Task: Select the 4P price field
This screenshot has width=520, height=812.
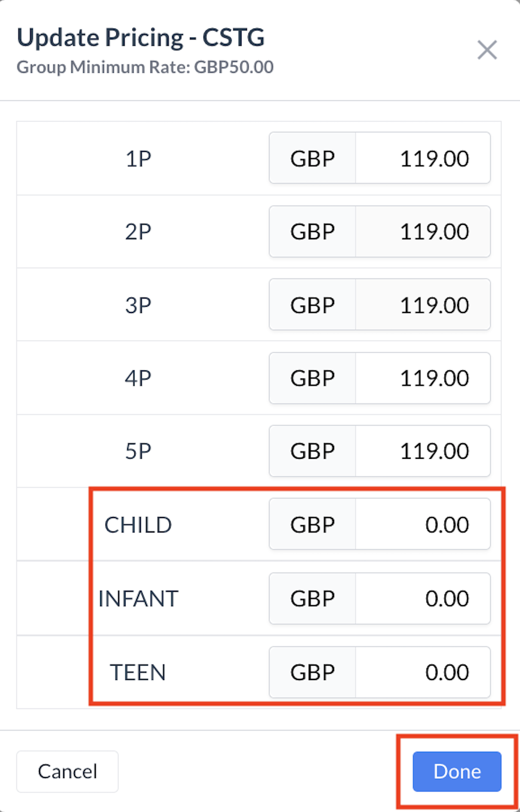Action: 422,378
